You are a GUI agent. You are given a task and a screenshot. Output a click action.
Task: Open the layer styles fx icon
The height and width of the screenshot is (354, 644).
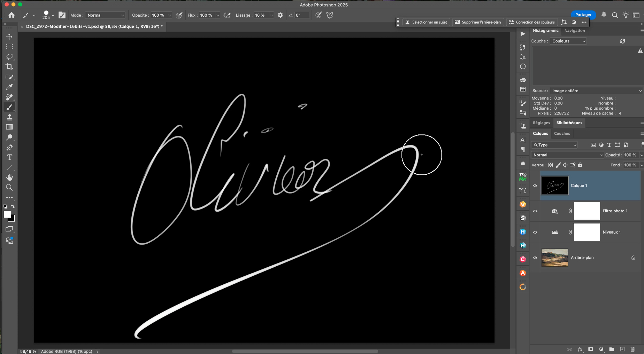580,349
